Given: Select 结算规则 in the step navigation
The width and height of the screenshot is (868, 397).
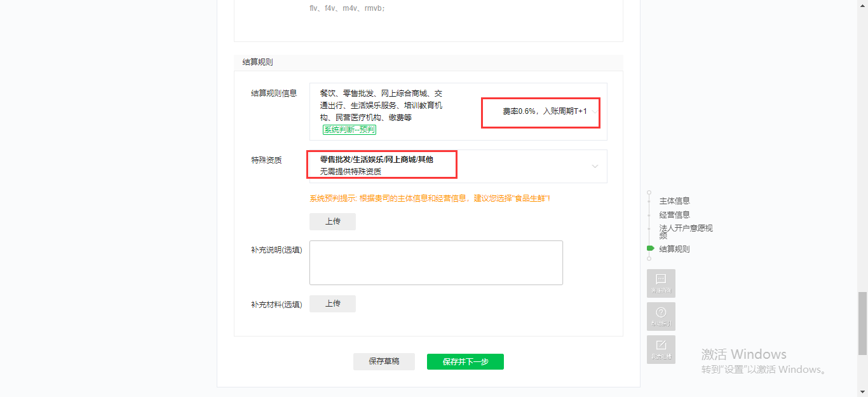Looking at the screenshot, I should [674, 249].
